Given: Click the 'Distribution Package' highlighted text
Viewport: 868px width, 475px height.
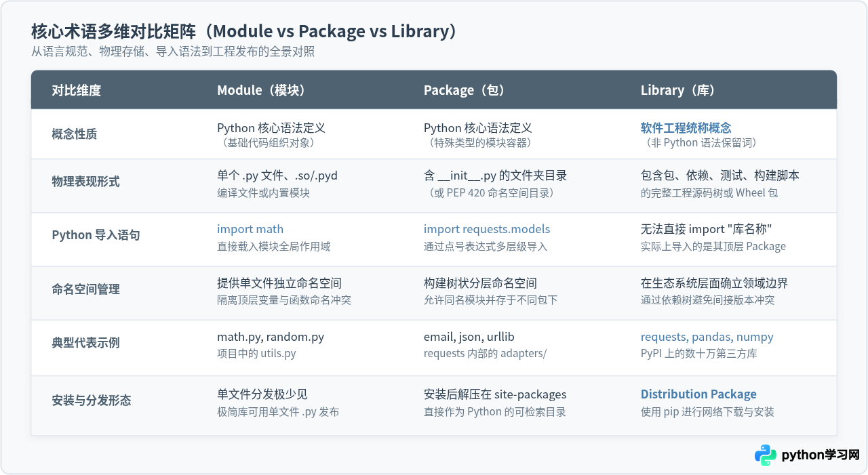Looking at the screenshot, I should pos(698,394).
